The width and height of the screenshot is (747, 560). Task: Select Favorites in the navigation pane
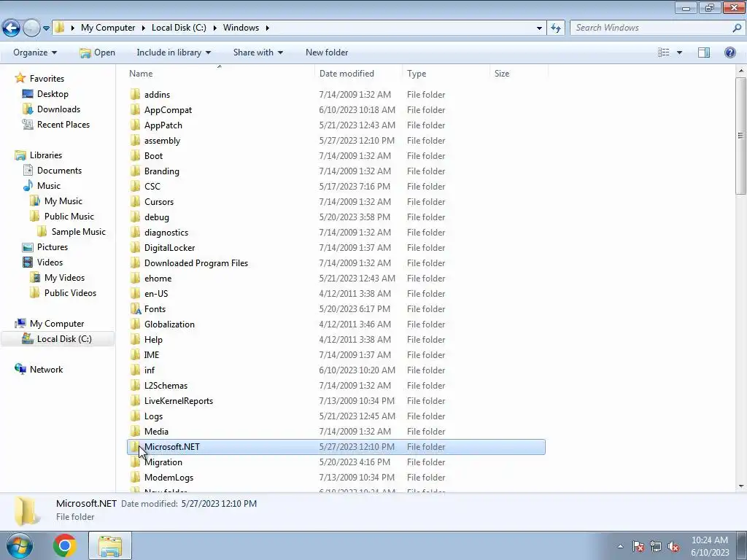coord(47,79)
